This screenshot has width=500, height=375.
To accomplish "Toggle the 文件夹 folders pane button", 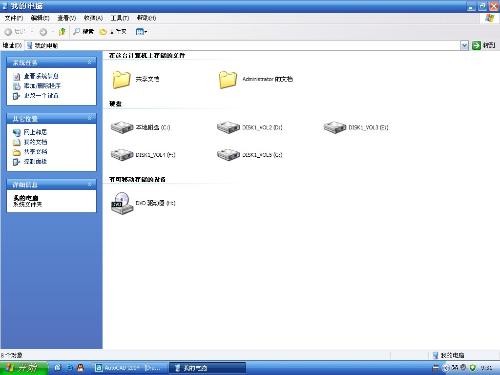I will click(113, 32).
